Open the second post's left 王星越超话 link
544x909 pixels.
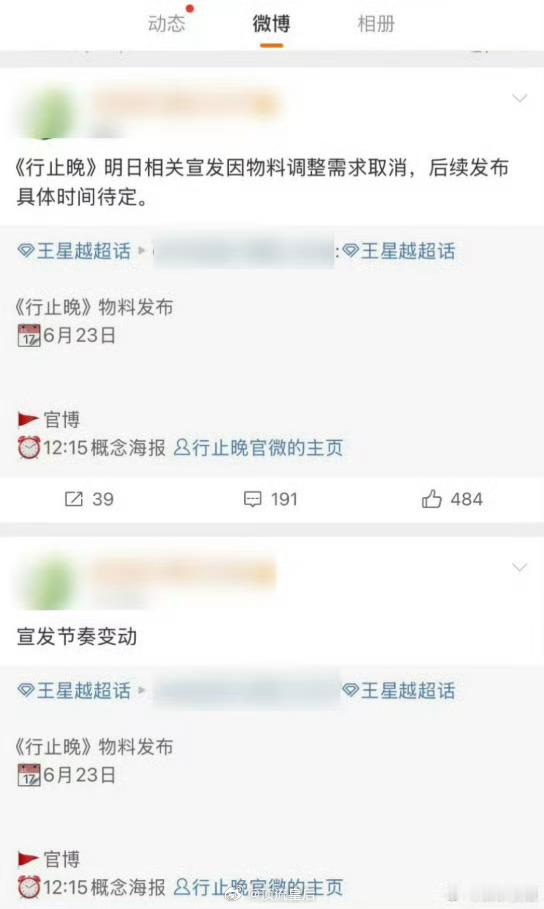[x=74, y=690]
